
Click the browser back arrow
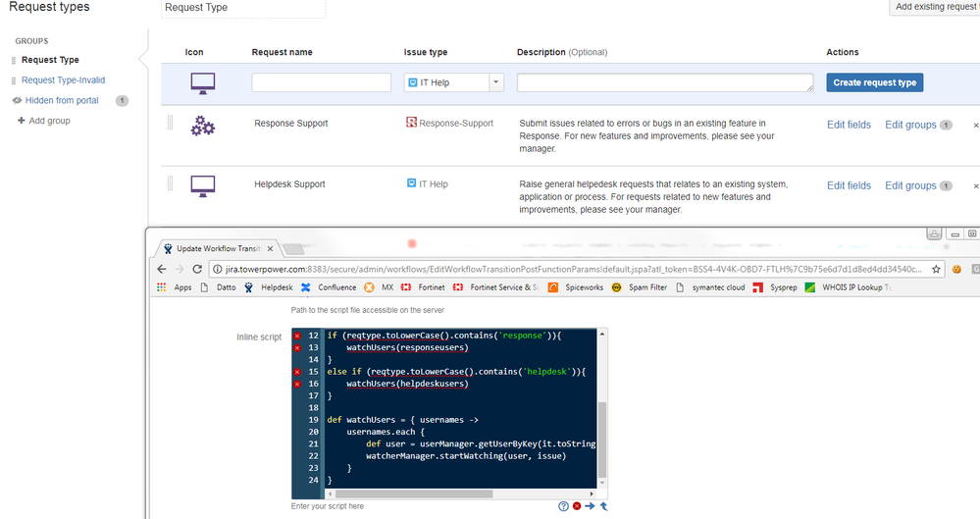(x=160, y=269)
